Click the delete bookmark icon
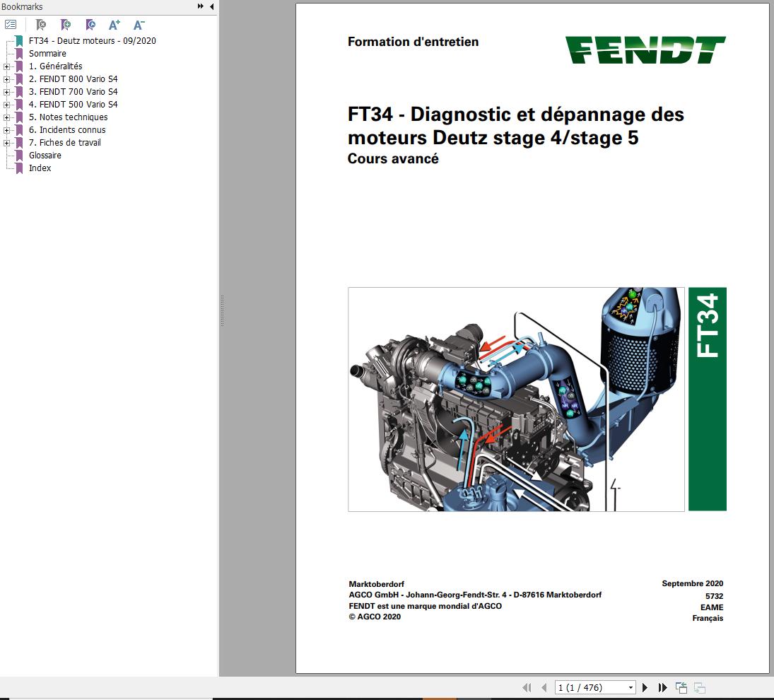774x700 pixels. click(x=41, y=24)
